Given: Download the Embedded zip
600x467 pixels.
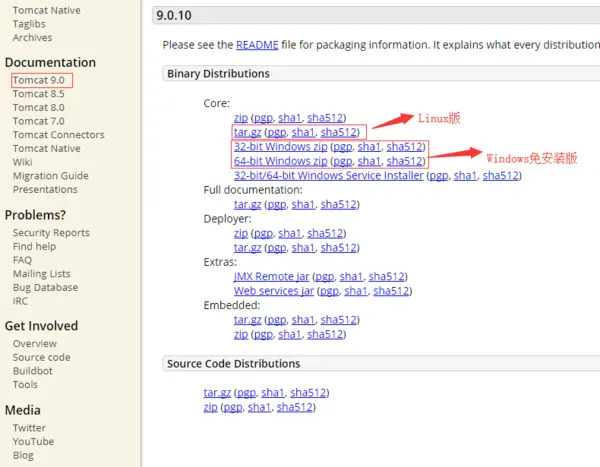Looking at the screenshot, I should (x=241, y=335).
